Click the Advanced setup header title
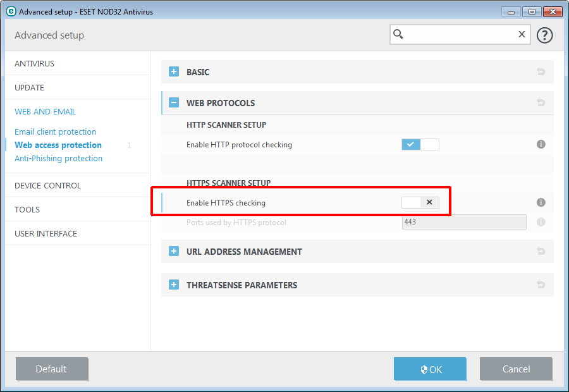Screen dimensions: 569x392 point(49,35)
